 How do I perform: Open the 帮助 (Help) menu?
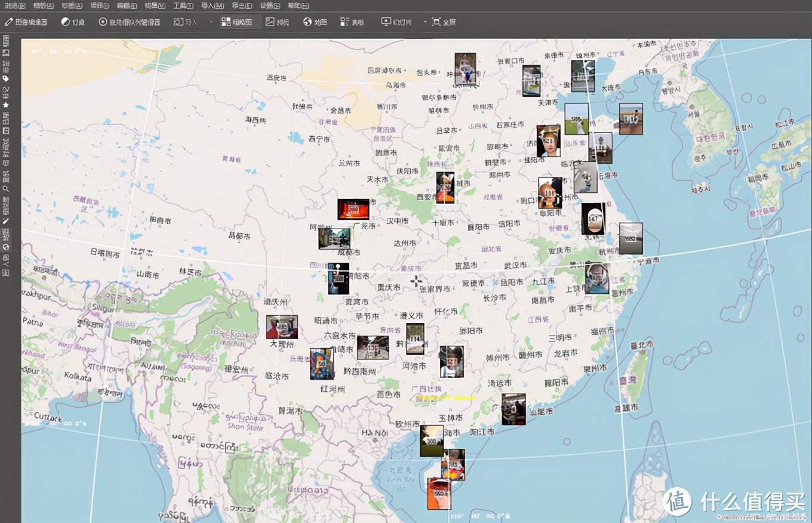tap(298, 5)
